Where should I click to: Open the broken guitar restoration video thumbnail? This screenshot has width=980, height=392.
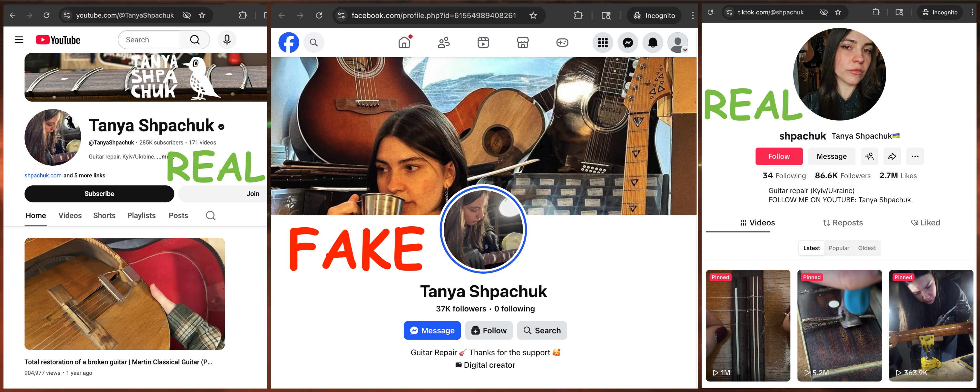point(125,294)
